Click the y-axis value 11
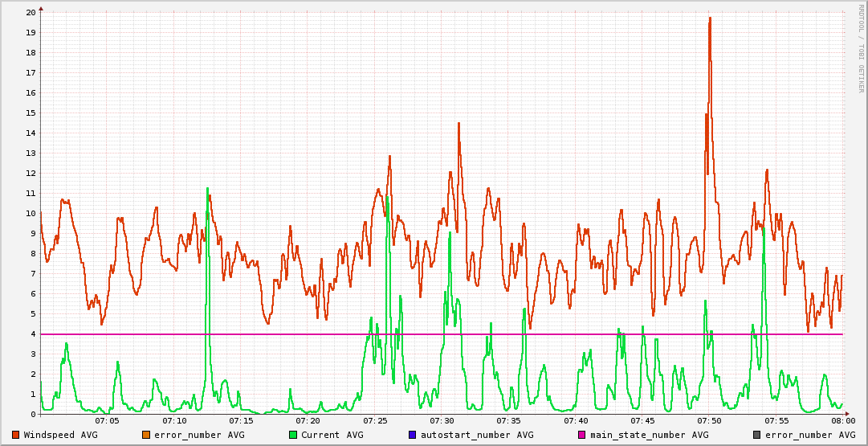The height and width of the screenshot is (446, 868). click(x=31, y=194)
